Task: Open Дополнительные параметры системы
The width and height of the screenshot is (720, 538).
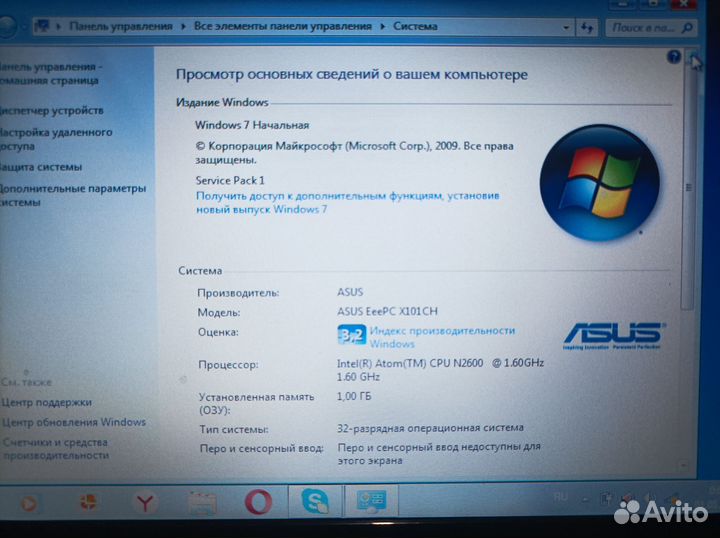Action: click(73, 195)
